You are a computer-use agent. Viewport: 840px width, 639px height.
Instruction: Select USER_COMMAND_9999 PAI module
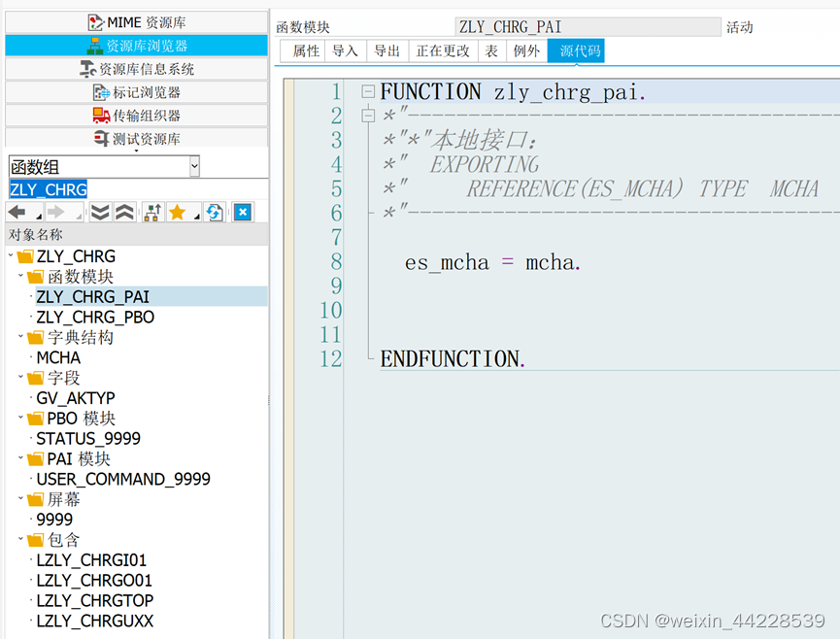point(123,479)
